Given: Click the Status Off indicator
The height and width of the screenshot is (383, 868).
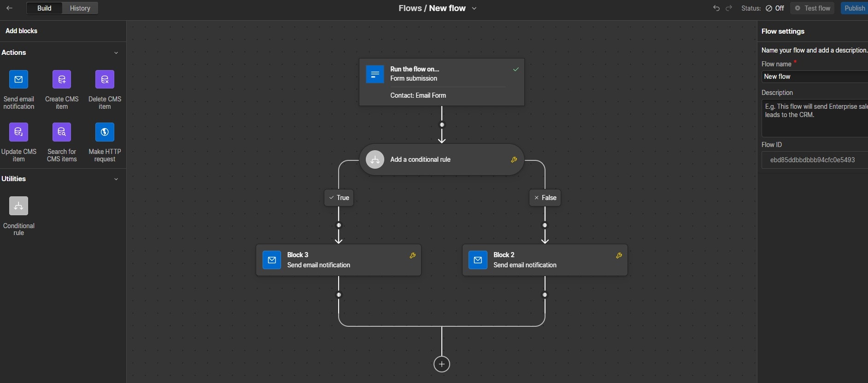Looking at the screenshot, I should click(x=775, y=8).
